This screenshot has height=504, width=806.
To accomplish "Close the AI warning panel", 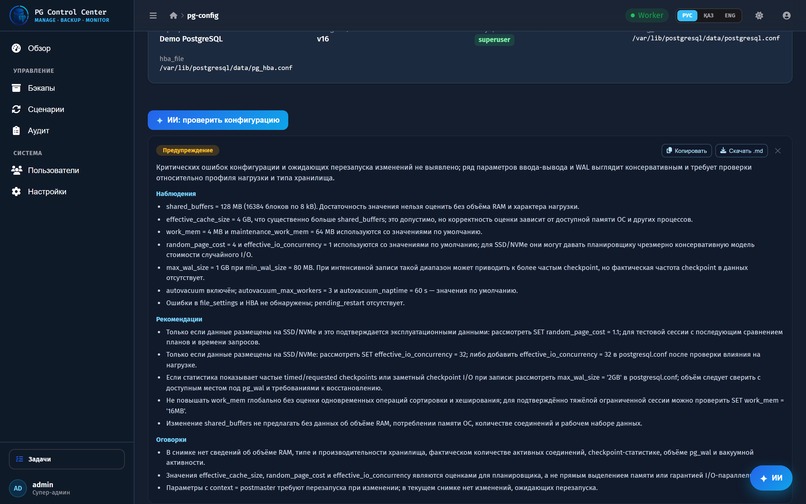I will (778, 151).
